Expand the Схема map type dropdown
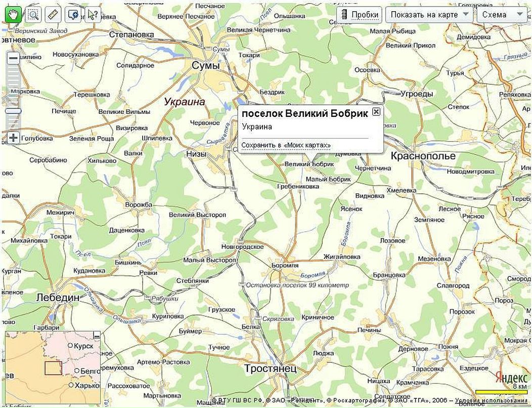The image size is (532, 408). click(501, 15)
